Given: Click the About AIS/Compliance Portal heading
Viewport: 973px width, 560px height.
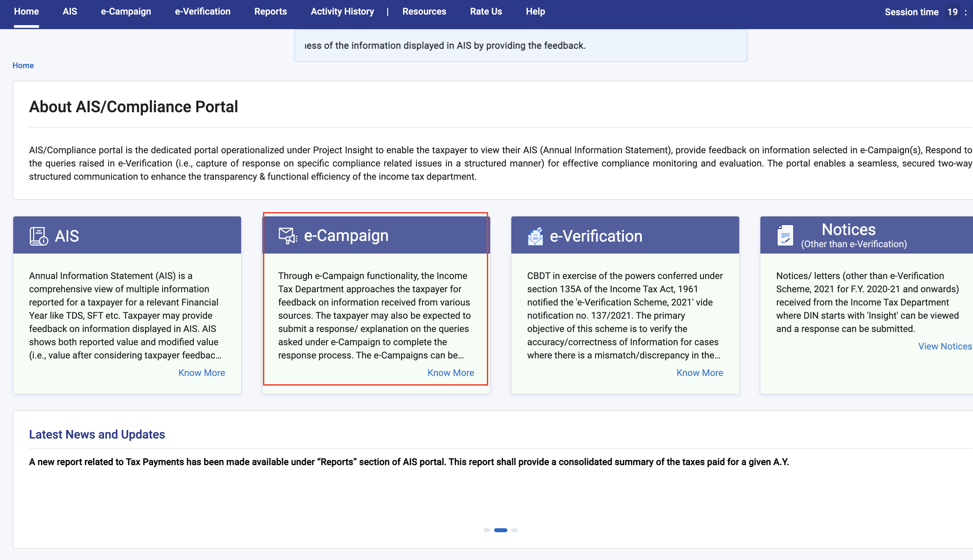Looking at the screenshot, I should pyautogui.click(x=133, y=107).
